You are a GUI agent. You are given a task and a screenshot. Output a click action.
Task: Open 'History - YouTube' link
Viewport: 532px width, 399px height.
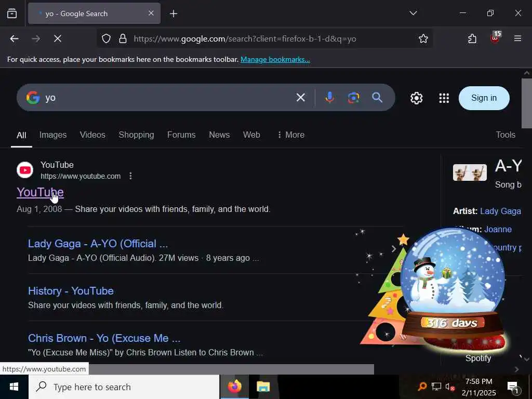coord(71,291)
